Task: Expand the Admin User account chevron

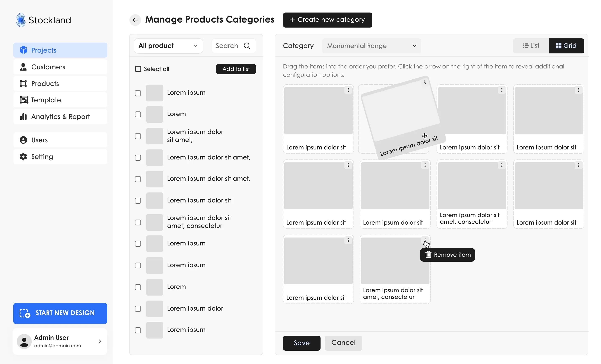Action: point(100,341)
